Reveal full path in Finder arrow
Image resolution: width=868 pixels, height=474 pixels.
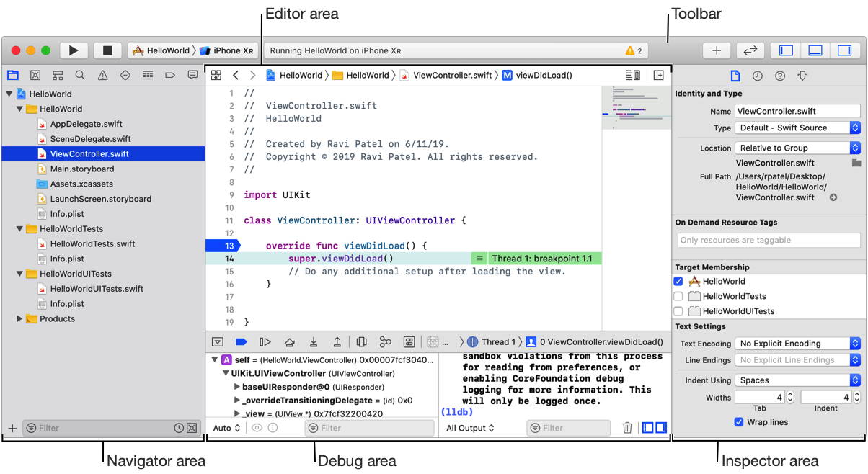(x=833, y=197)
